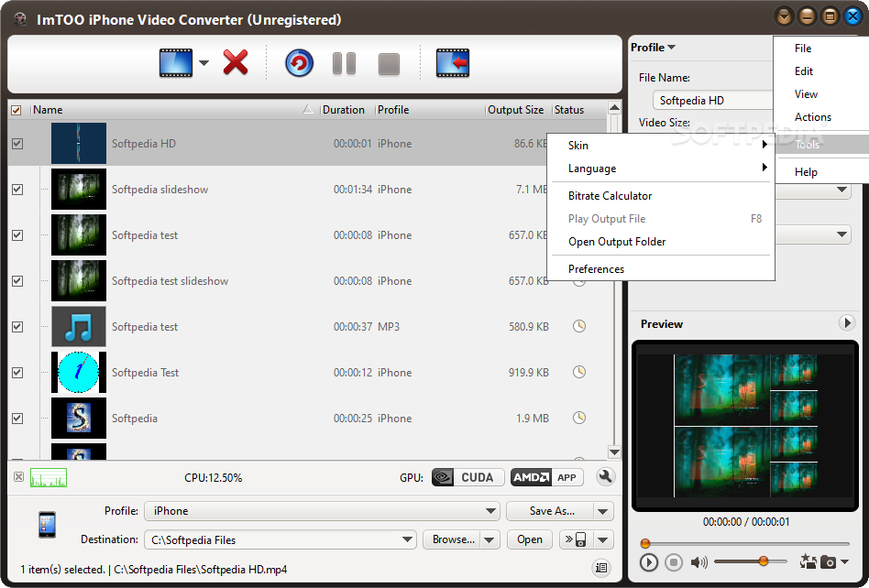Open the Skin submenu

(661, 145)
